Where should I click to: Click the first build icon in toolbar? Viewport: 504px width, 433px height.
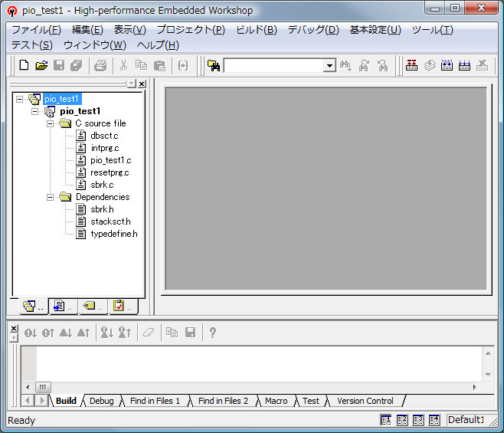pyautogui.click(x=412, y=66)
